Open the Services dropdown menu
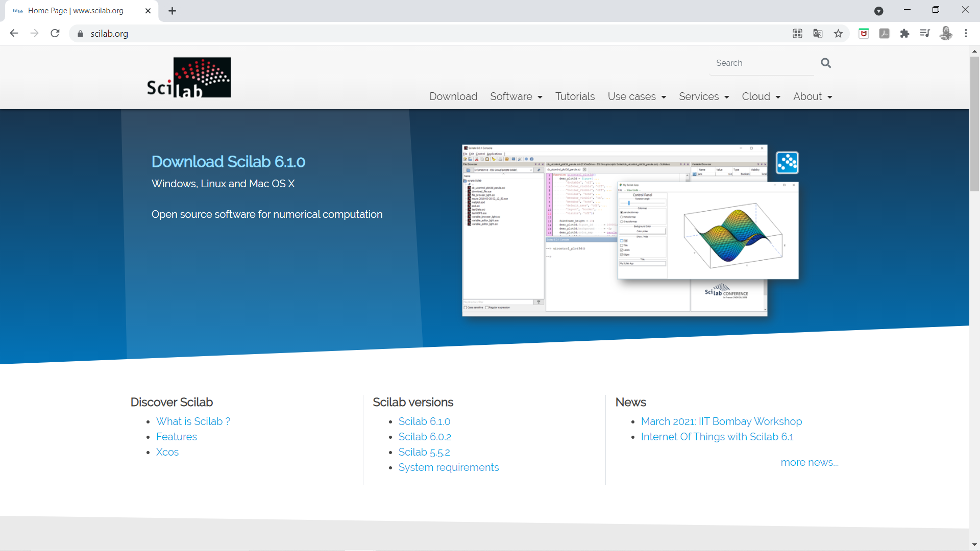980x551 pixels. pos(703,96)
